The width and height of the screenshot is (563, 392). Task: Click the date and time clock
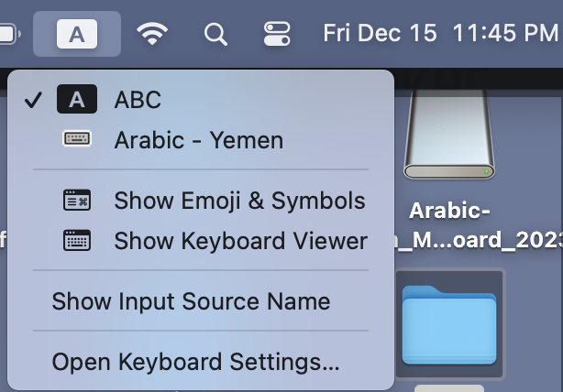point(440,35)
